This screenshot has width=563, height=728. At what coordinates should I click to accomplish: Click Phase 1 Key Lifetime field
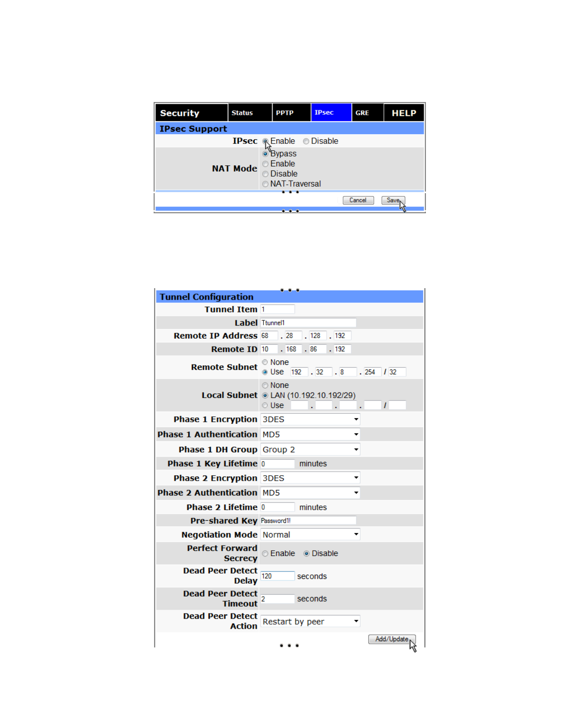point(277,464)
